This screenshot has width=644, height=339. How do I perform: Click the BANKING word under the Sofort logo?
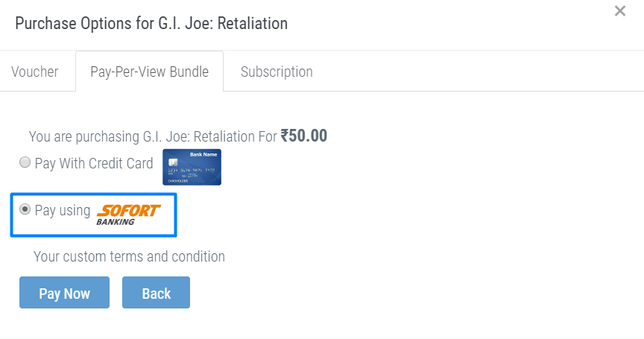[x=116, y=222]
